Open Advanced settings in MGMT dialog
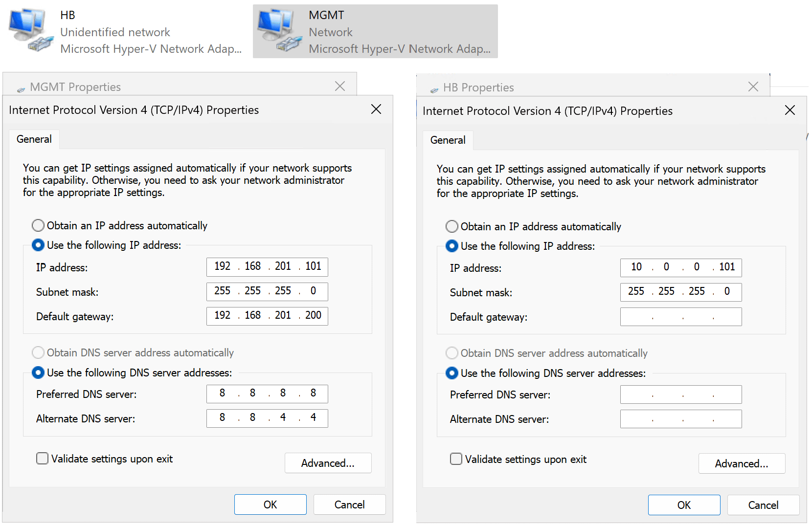 (x=328, y=463)
